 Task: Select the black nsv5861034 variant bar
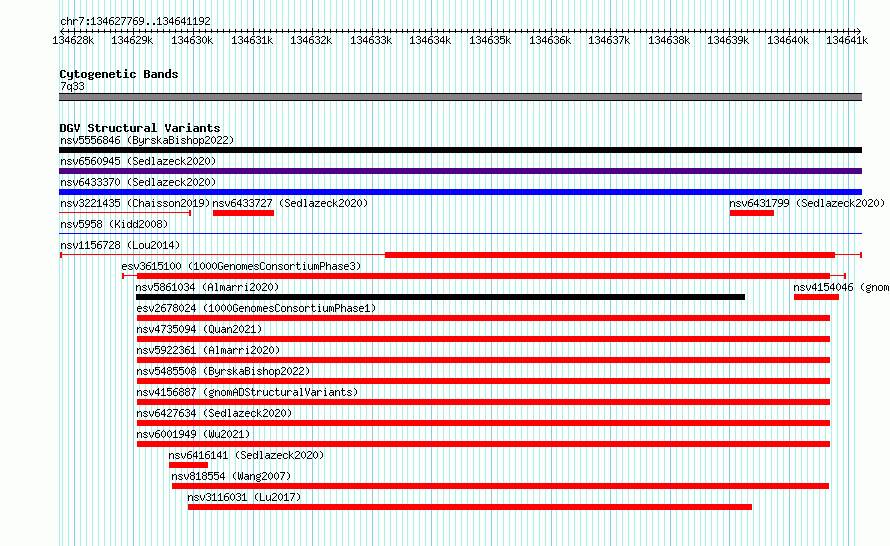(440, 297)
